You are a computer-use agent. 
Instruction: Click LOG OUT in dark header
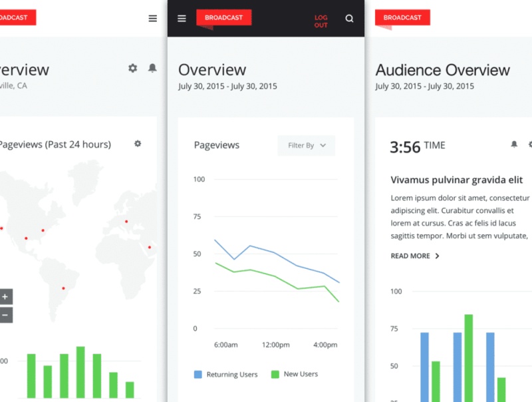321,21
